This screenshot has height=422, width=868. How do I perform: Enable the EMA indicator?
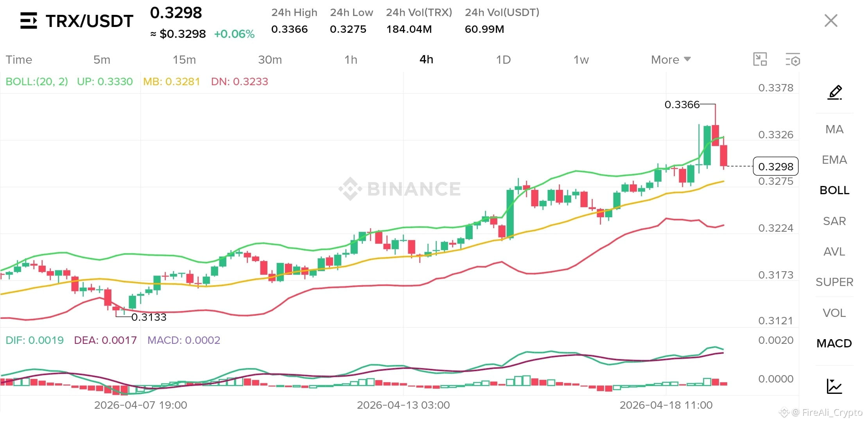pyautogui.click(x=834, y=159)
